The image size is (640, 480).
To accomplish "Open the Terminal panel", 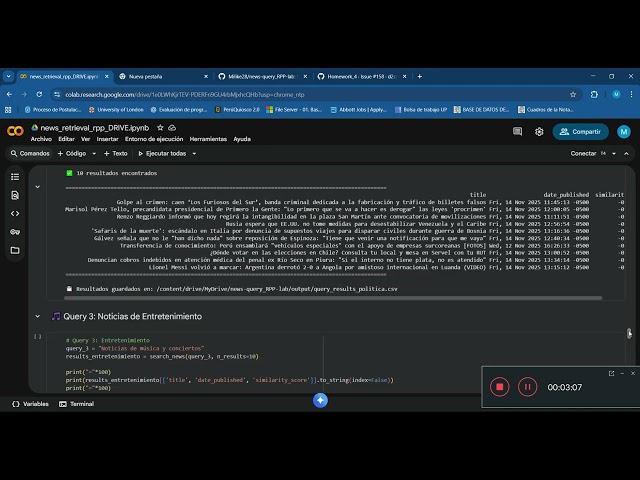I will click(x=76, y=404).
